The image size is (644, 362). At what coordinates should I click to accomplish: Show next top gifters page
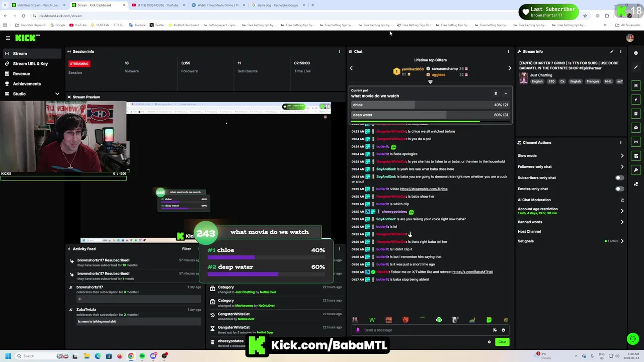(x=509, y=68)
